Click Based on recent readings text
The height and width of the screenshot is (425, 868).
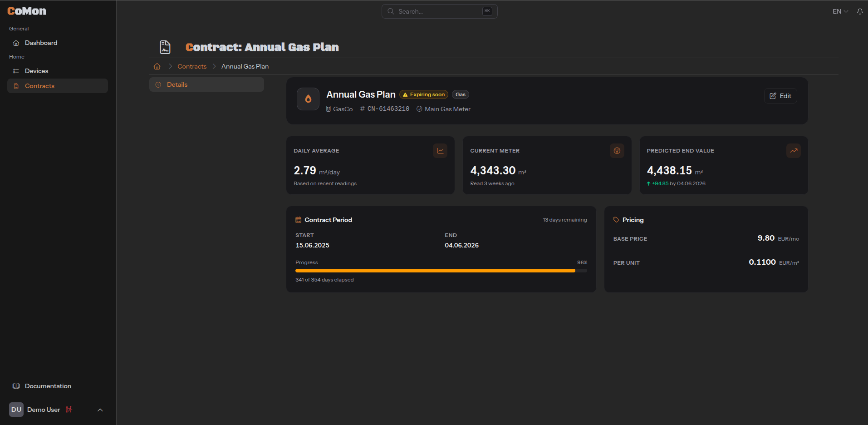tap(325, 183)
